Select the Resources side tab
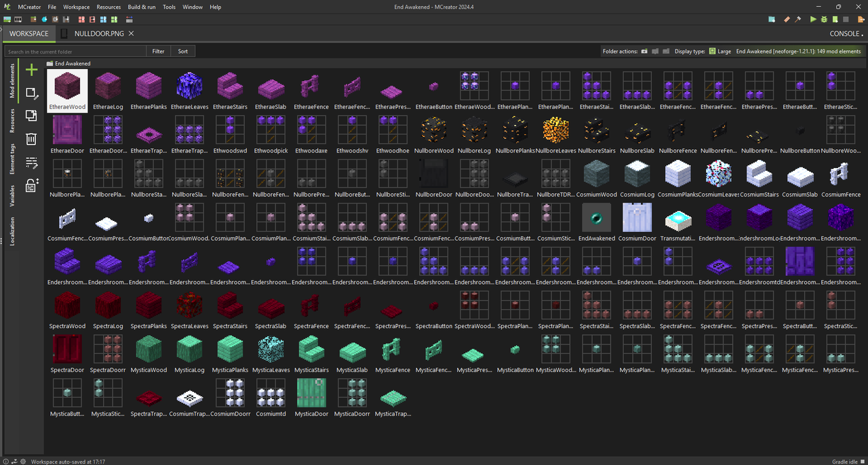The image size is (868, 465). [x=12, y=121]
